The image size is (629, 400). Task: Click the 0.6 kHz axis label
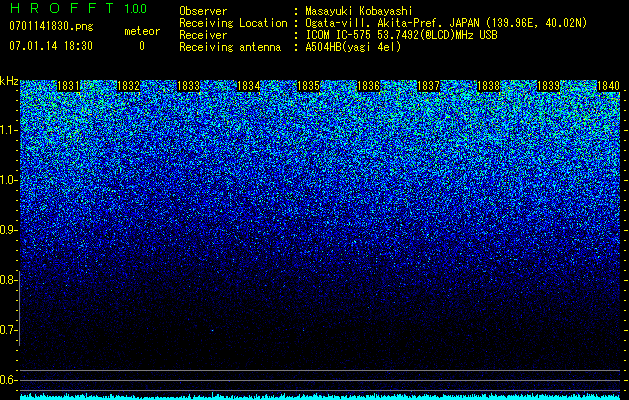[x=8, y=380]
